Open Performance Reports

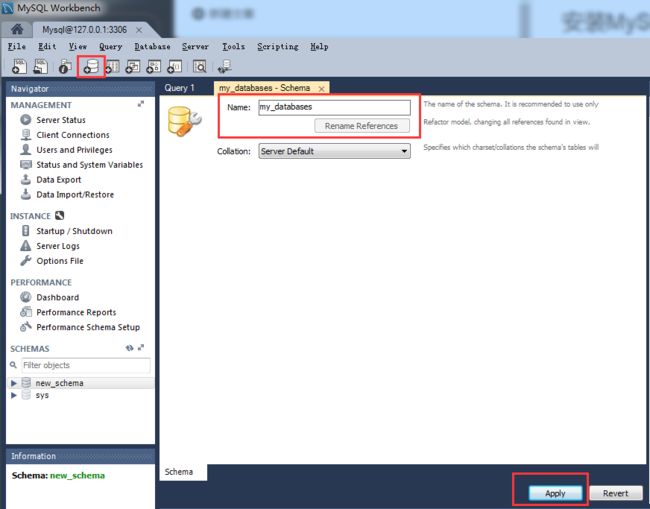pos(76,312)
